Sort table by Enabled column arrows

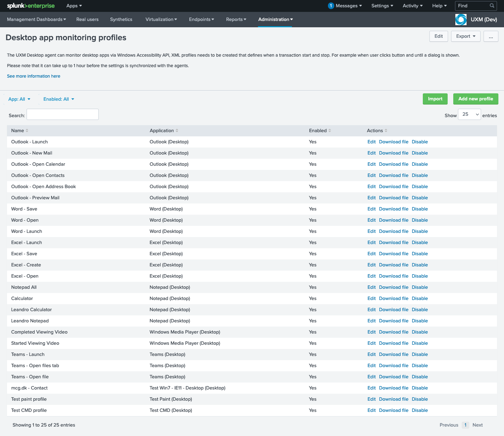[329, 131]
